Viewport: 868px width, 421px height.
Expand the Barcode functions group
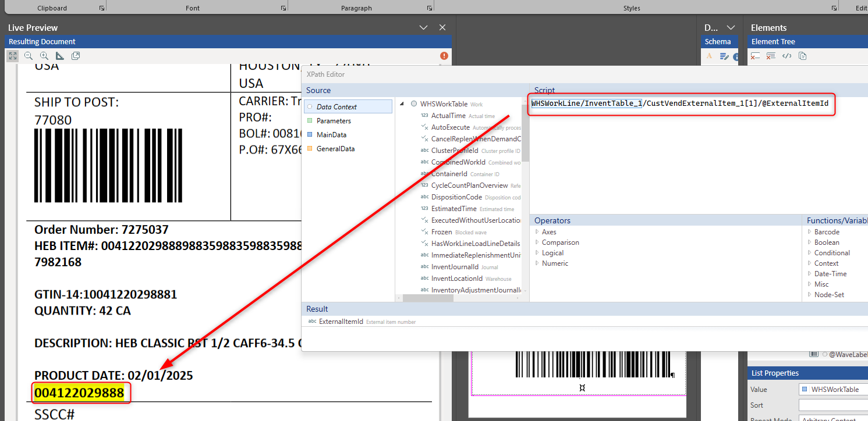pyautogui.click(x=809, y=232)
